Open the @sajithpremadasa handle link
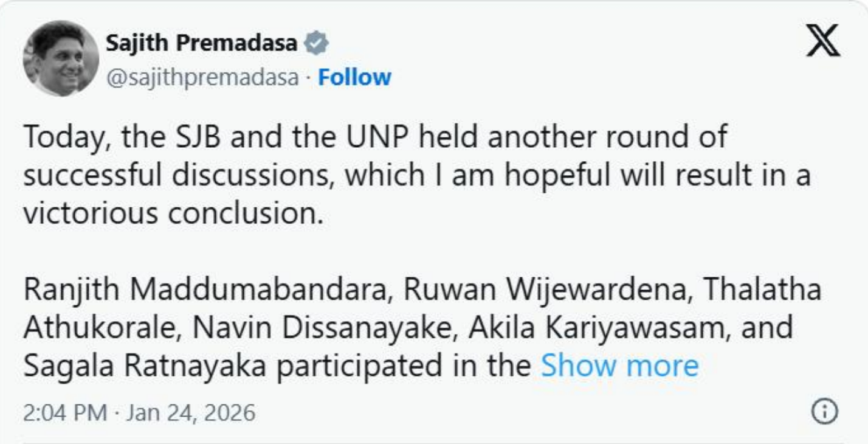The width and height of the screenshot is (868, 444). [x=203, y=77]
